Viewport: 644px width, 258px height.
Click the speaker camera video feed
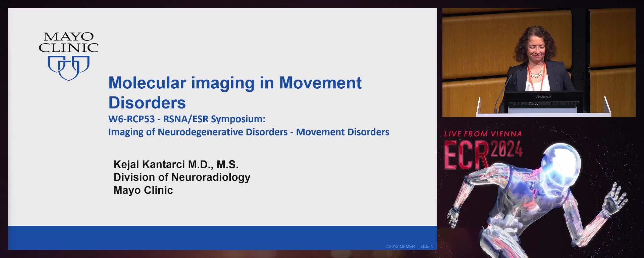(539, 62)
